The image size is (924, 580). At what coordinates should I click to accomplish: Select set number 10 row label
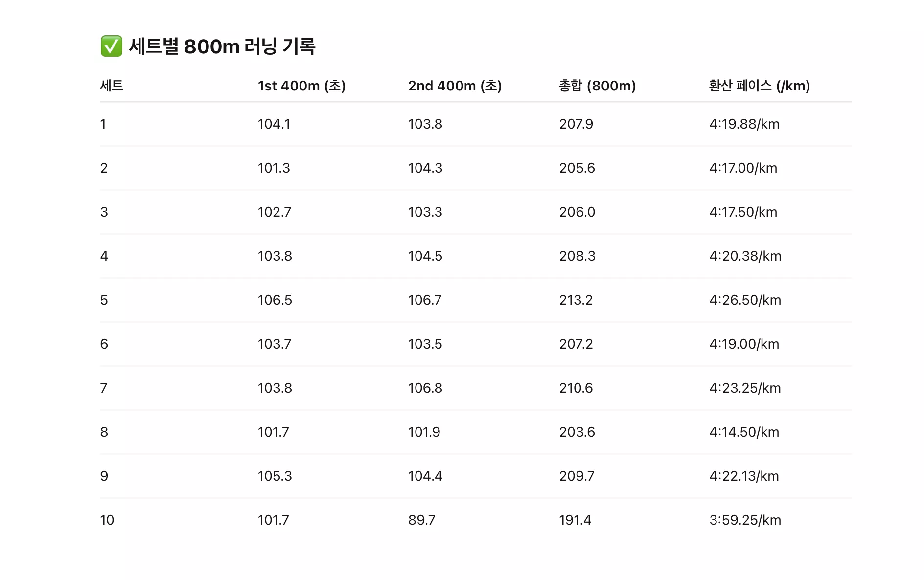107,520
